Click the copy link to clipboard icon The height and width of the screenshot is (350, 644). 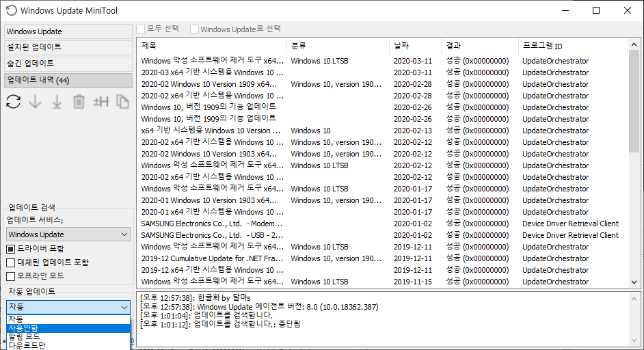point(122,101)
